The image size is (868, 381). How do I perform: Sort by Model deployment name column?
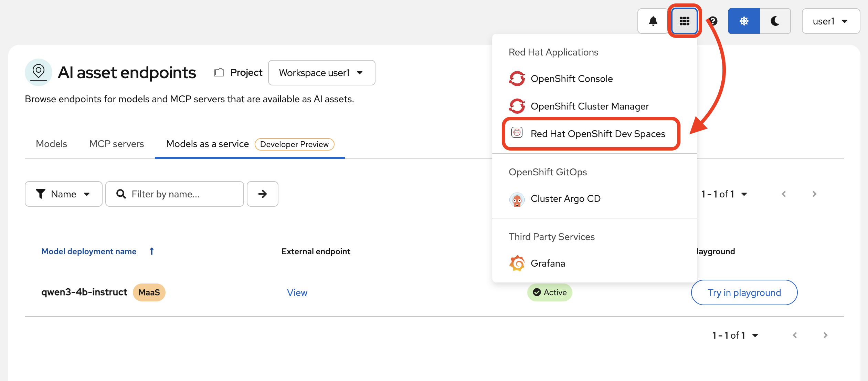point(89,251)
